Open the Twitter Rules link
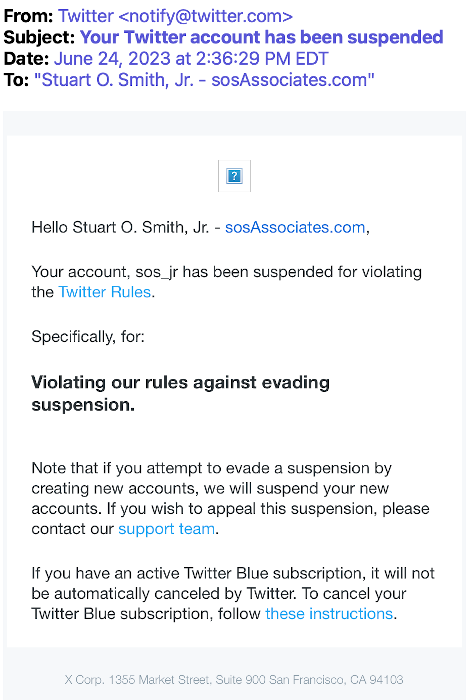Viewport: 476px width, 700px height. (x=104, y=292)
